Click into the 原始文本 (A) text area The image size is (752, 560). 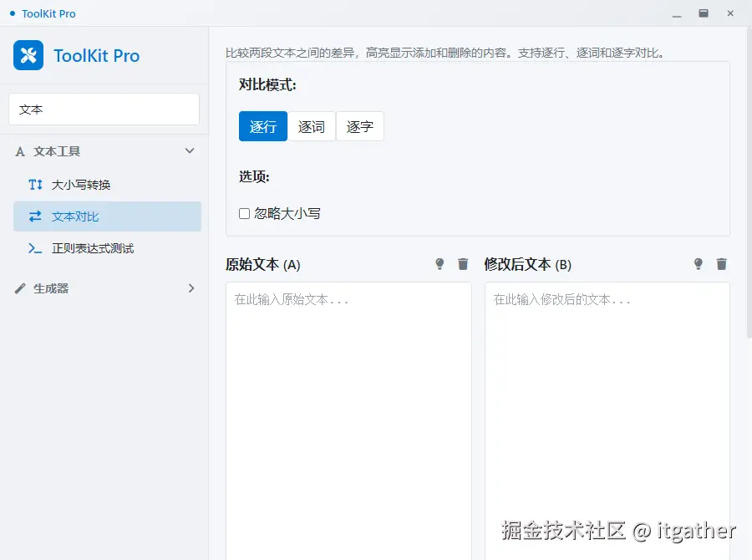348,421
